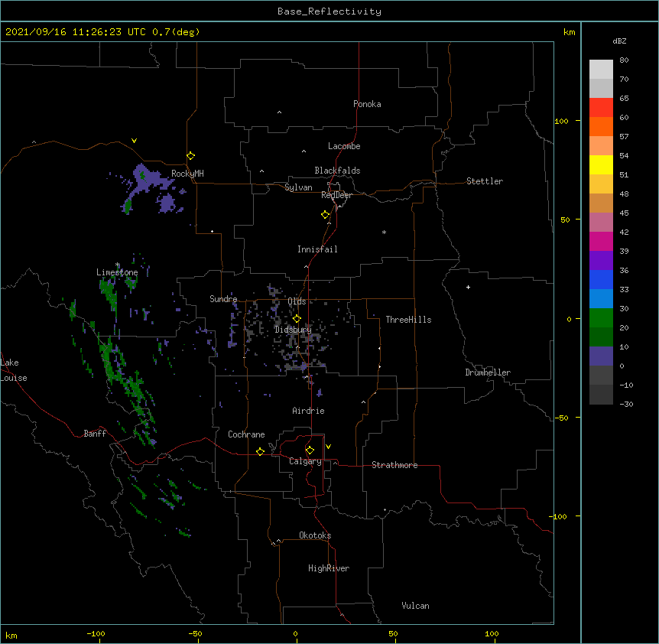Pick the light blue 30–33 dBZ legend swatch

point(601,298)
